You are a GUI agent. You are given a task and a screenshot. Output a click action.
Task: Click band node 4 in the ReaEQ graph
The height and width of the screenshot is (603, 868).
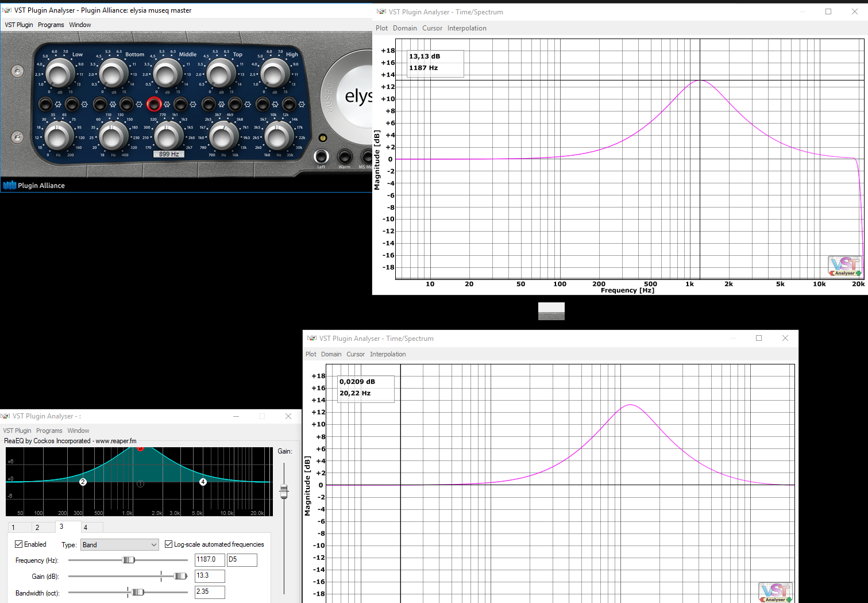click(x=202, y=482)
